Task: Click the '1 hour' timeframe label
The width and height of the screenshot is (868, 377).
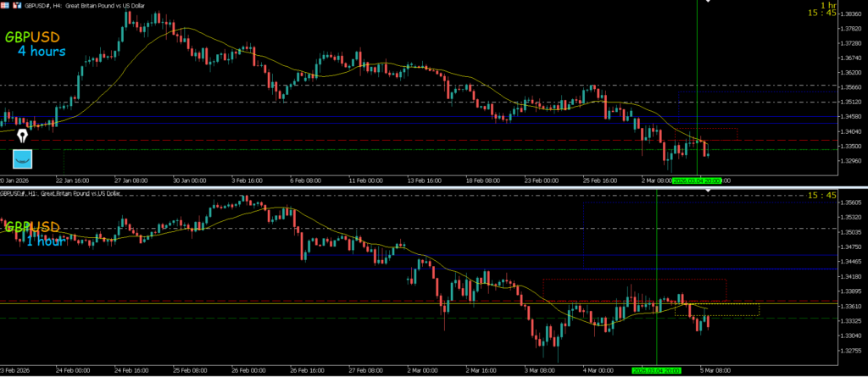Action: coord(46,241)
